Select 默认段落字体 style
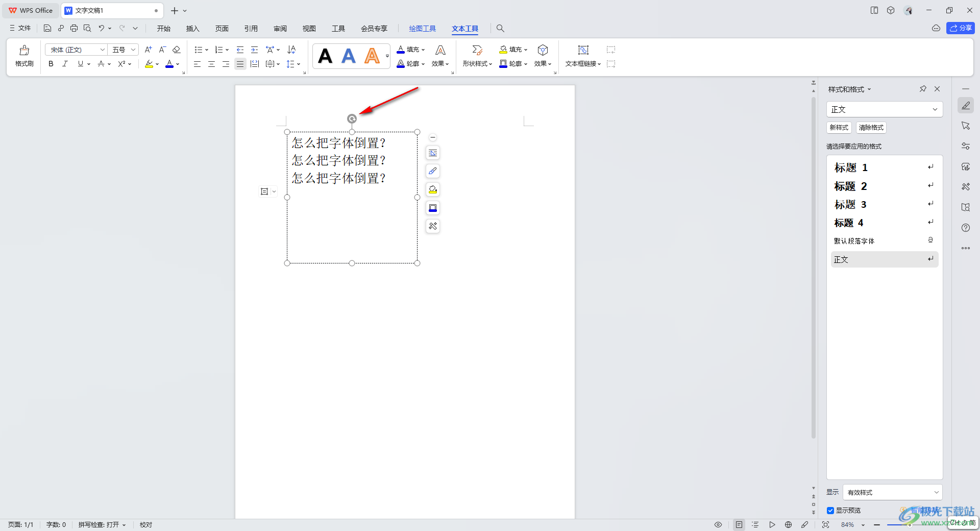This screenshot has height=531, width=980. [x=885, y=240]
